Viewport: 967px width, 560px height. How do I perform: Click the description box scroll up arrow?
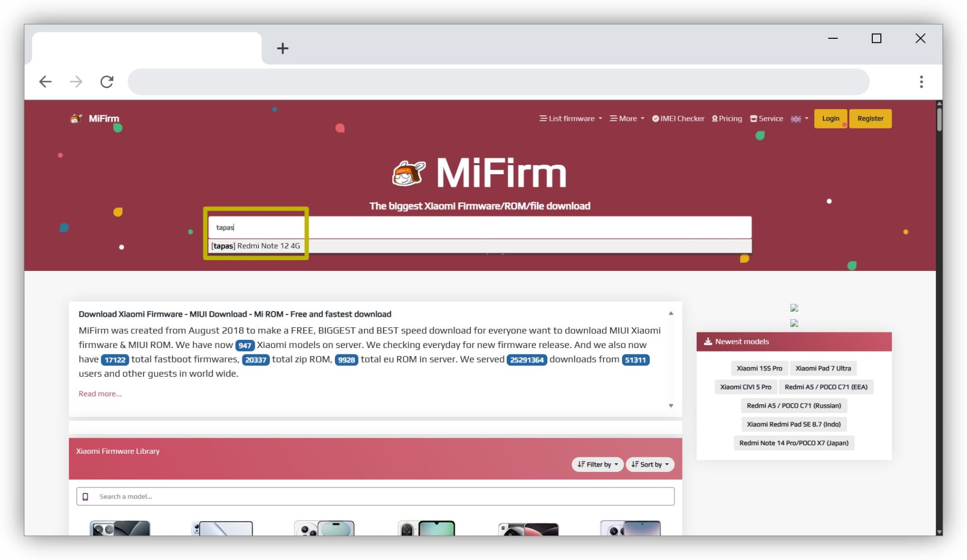point(671,313)
